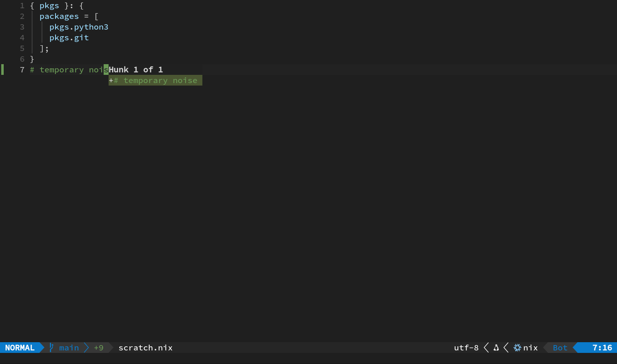Click the temporary noise comment on line 7

[x=69, y=70]
